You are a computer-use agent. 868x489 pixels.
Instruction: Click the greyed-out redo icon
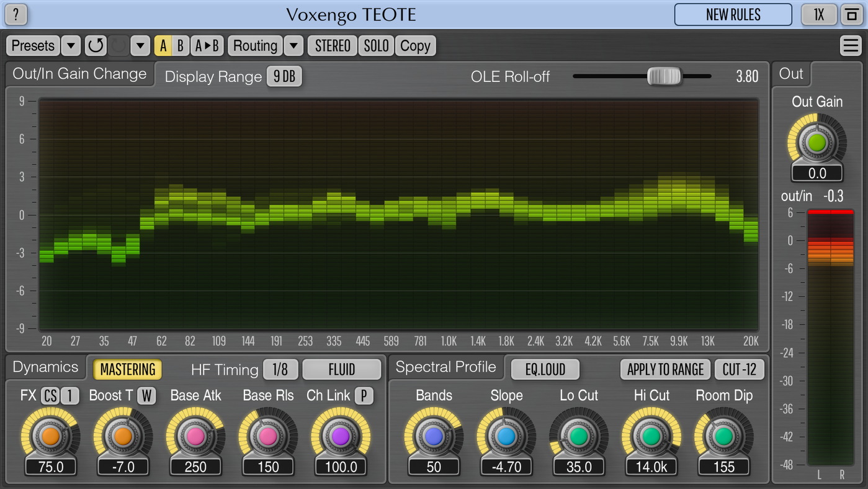[119, 45]
